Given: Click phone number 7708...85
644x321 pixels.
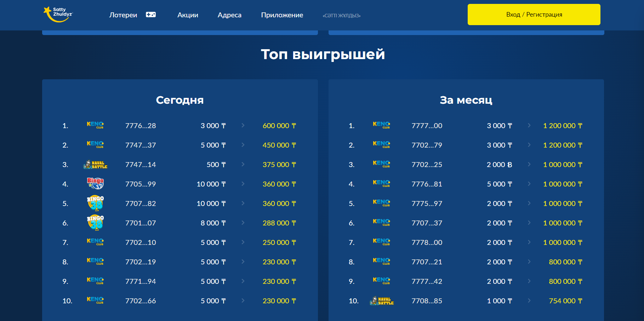Looking at the screenshot, I should 427,301.
